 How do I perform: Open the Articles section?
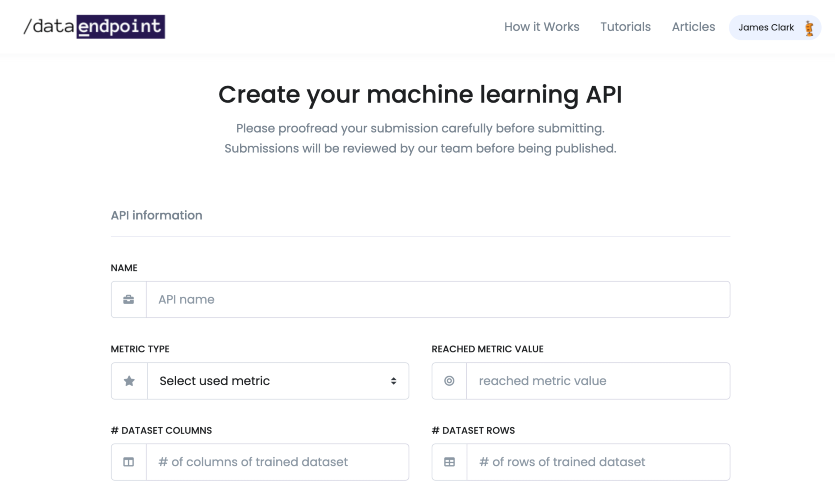point(693,27)
